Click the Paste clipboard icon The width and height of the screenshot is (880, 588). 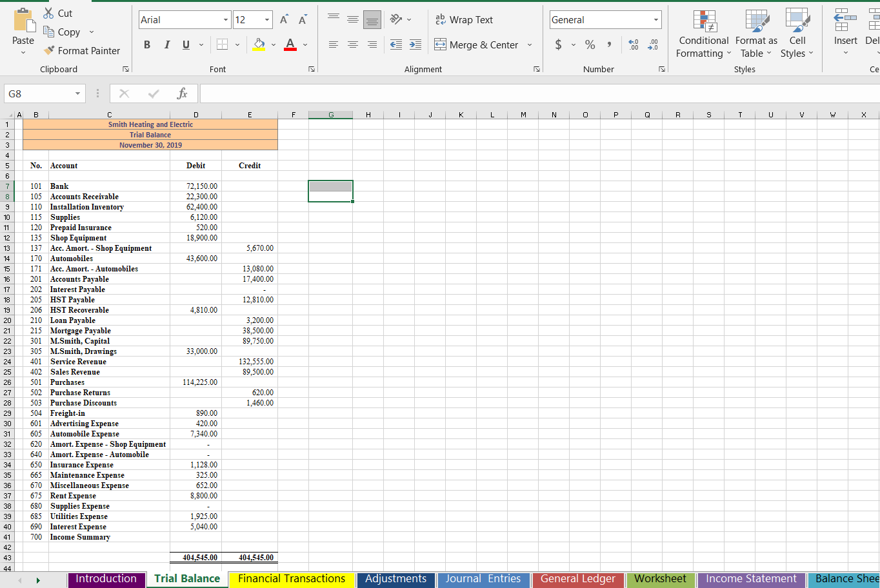pos(24,20)
